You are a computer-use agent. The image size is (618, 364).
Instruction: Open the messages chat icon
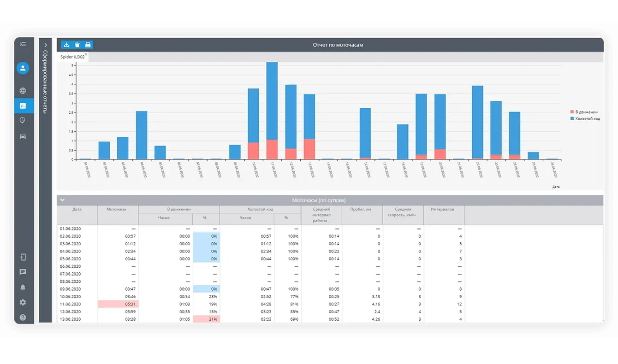click(23, 272)
